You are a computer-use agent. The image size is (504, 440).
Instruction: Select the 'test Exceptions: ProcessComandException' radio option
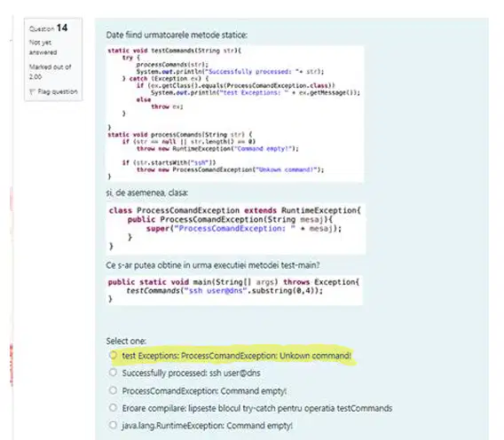(113, 355)
